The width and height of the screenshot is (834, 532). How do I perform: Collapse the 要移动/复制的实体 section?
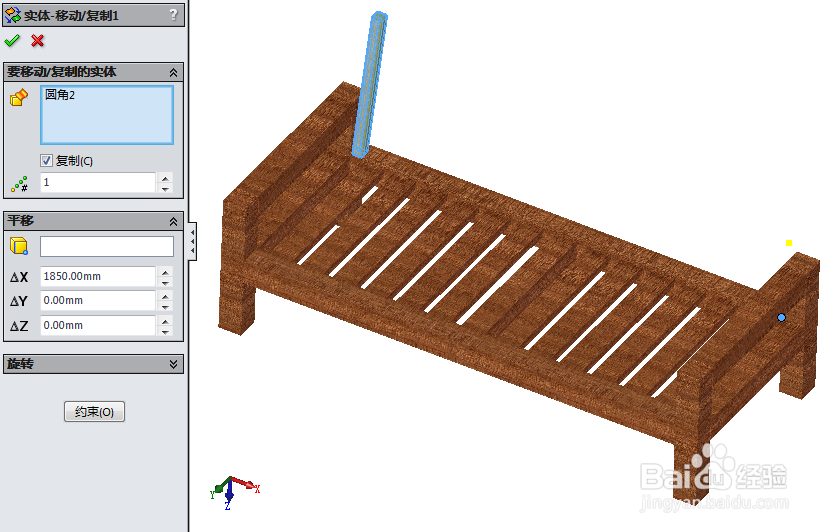tap(173, 72)
